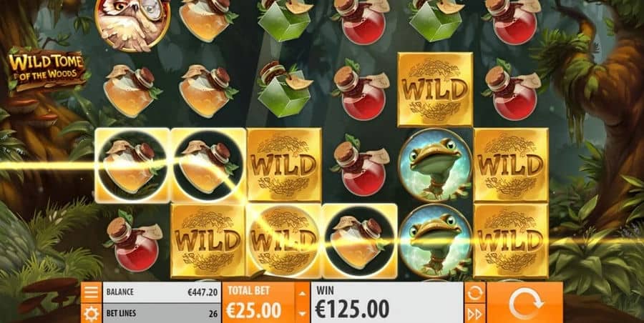Click the Balance €447.20 display
This screenshot has height=323, width=644.
[162, 292]
